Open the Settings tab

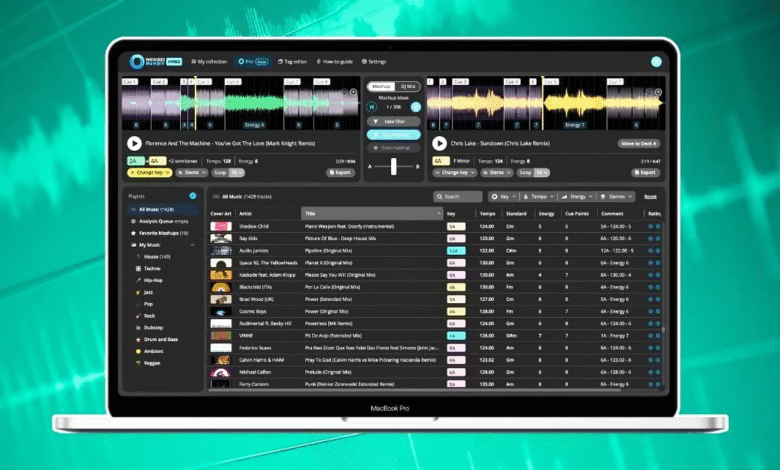374,62
